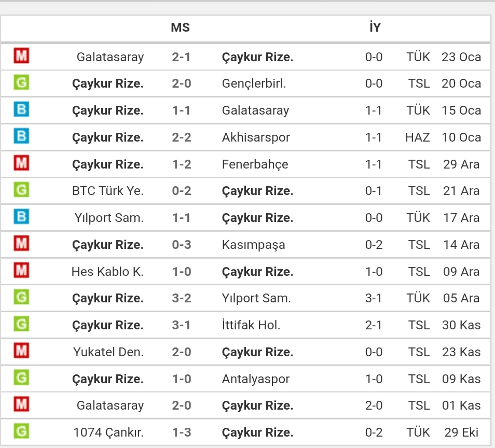This screenshot has width=495, height=448.
Task: Click the blue B icon on 17 Ara match
Action: [x=21, y=216]
